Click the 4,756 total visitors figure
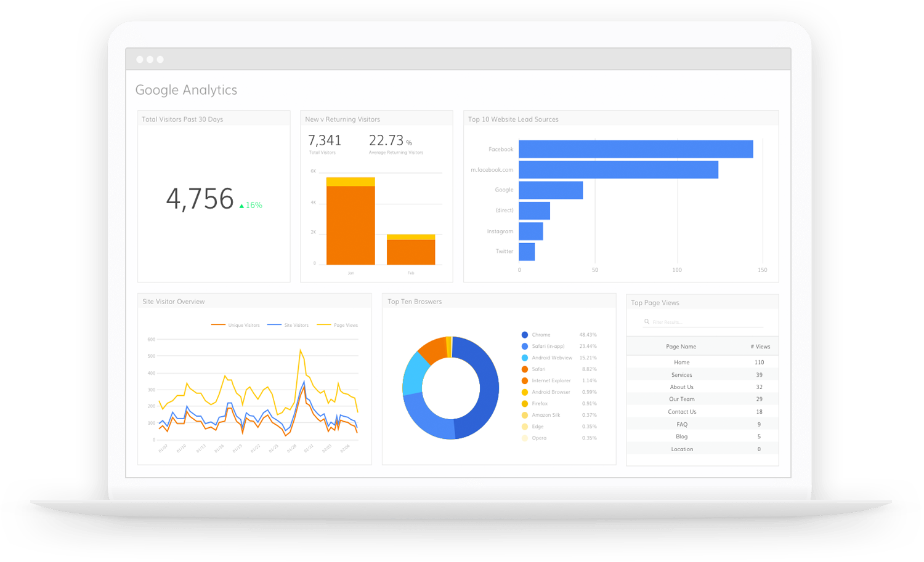This screenshot has width=924, height=562. [x=200, y=199]
